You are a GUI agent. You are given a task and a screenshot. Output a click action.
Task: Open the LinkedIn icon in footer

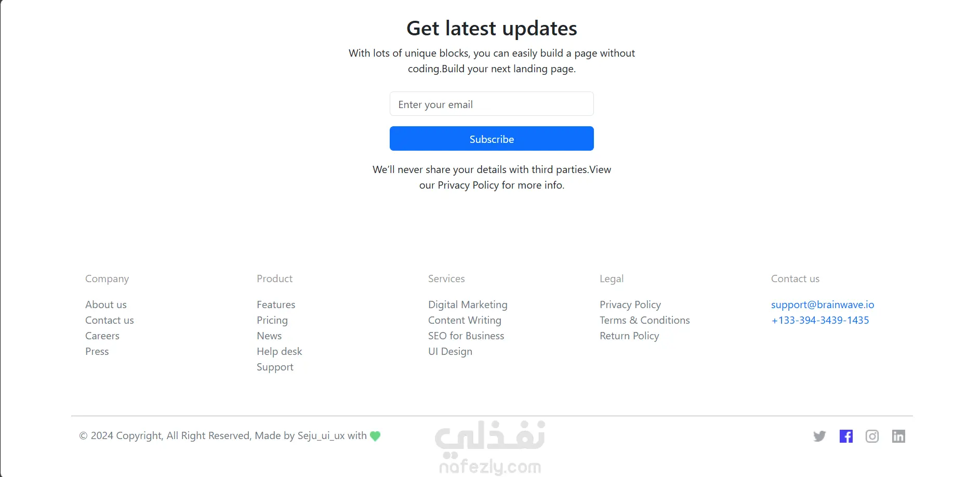click(898, 436)
